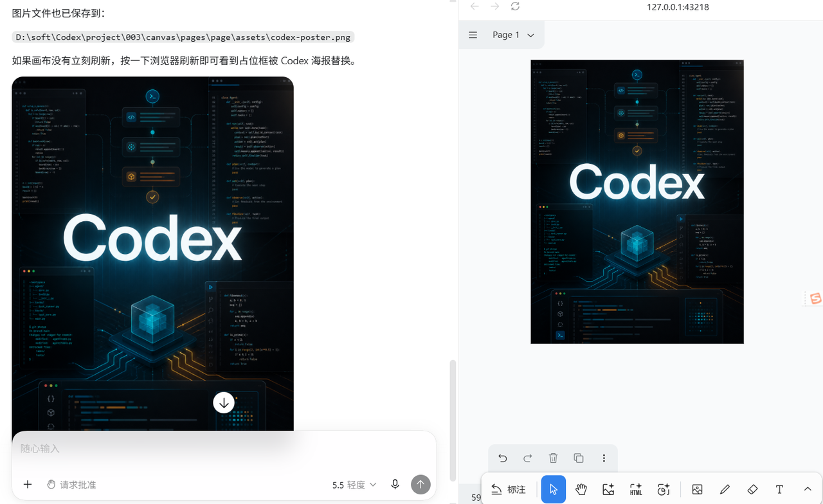Add an attachment with the plus button
This screenshot has width=823, height=504.
(28, 485)
